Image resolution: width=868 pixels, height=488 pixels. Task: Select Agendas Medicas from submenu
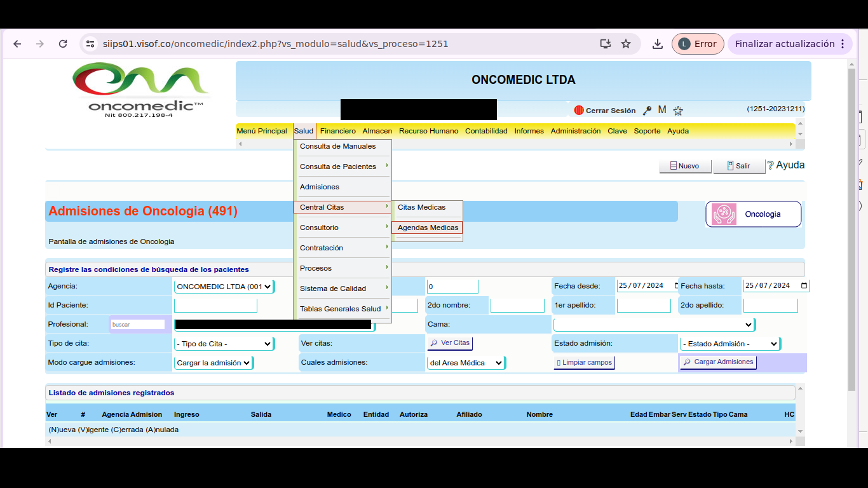(428, 227)
